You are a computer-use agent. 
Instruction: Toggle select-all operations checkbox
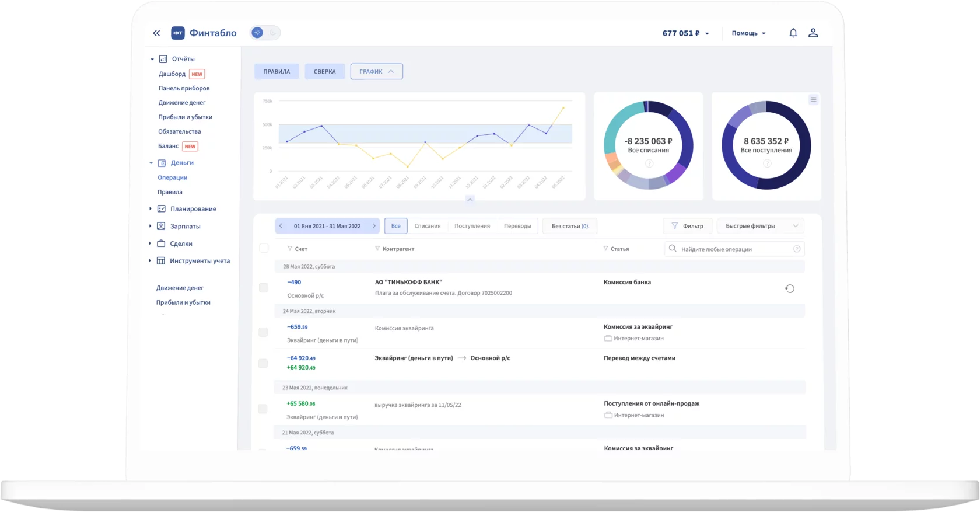click(264, 248)
